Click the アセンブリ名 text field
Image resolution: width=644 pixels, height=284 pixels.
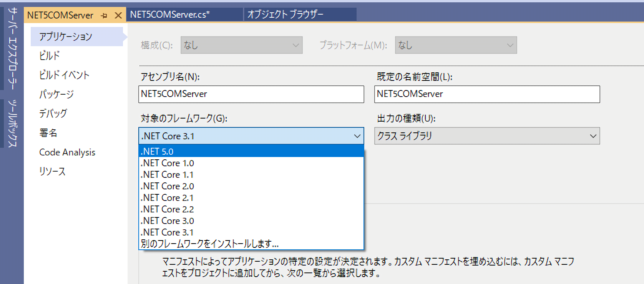[x=251, y=94]
